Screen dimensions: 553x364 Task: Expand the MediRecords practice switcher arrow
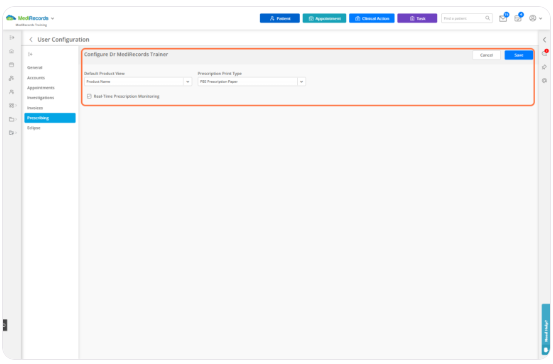pyautogui.click(x=53, y=18)
